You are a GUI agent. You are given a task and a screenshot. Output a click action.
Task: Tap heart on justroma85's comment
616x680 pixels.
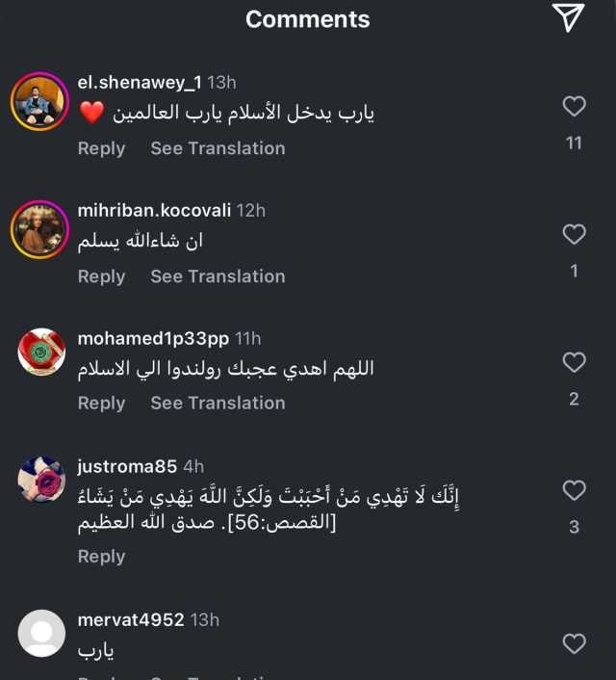(x=574, y=490)
